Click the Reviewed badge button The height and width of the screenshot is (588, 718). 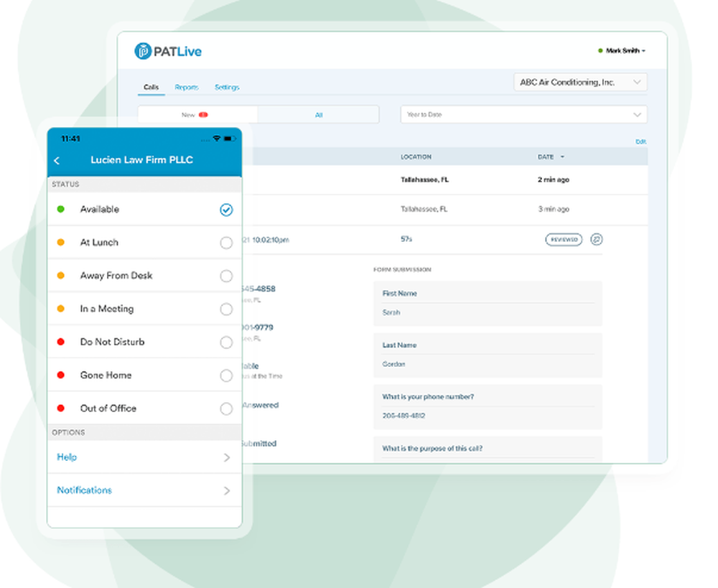click(x=564, y=240)
